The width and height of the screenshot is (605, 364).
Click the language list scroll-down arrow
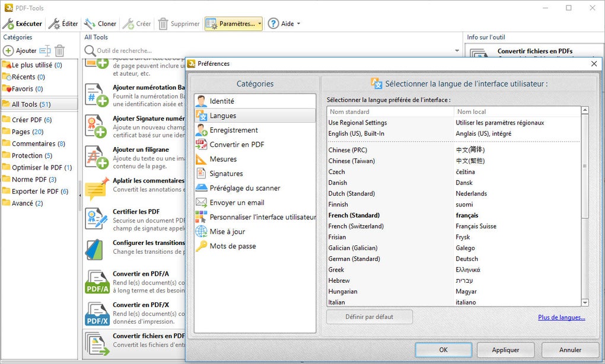pos(585,303)
